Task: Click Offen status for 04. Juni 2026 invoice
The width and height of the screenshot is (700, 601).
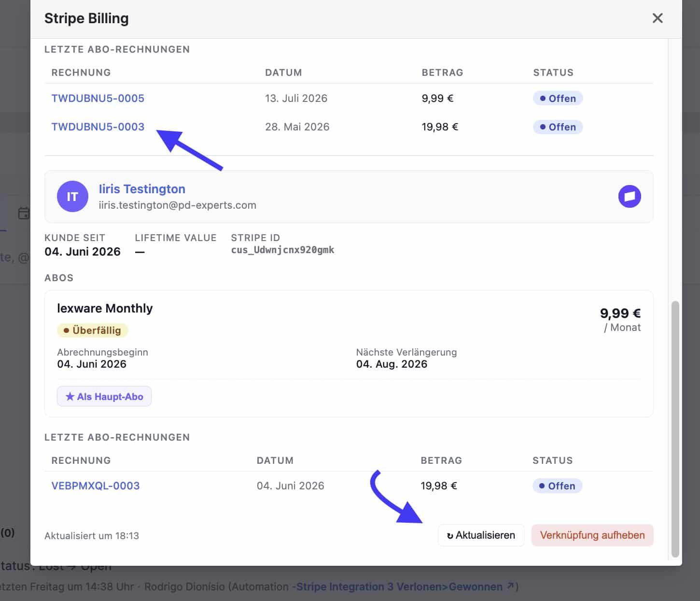Action: pyautogui.click(x=557, y=486)
